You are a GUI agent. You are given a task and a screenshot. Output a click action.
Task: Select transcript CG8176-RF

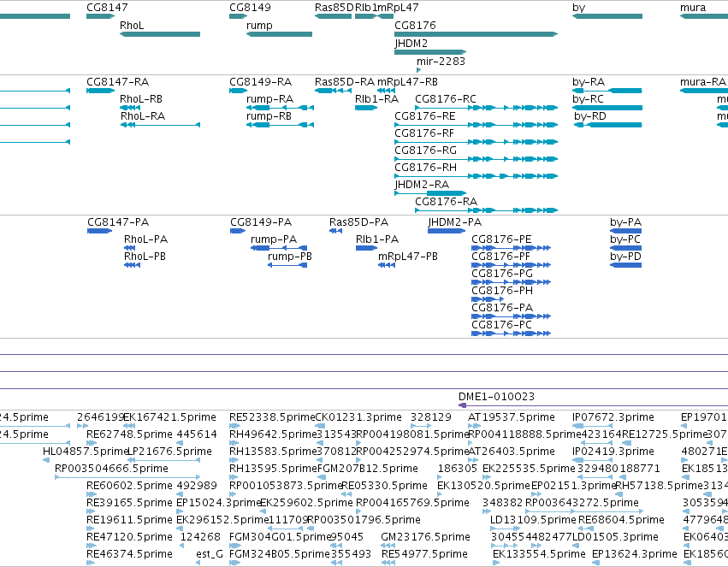click(x=476, y=142)
